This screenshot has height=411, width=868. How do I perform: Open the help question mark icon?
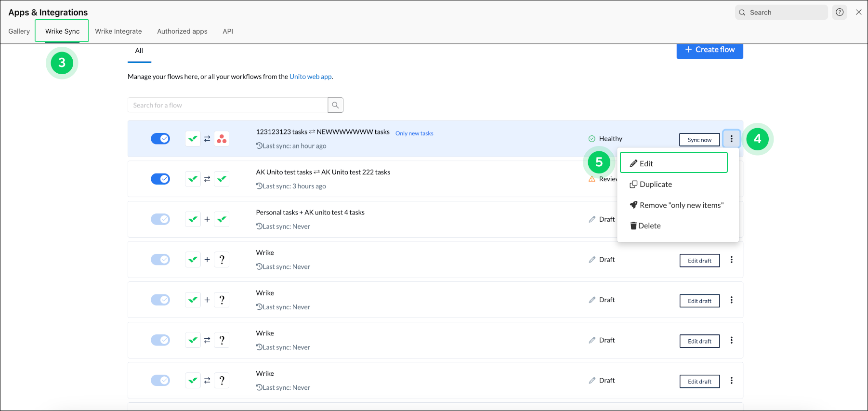point(840,13)
